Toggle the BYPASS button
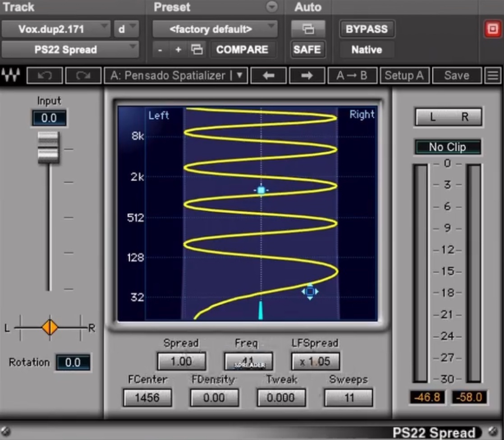The image size is (504, 440). 367,29
